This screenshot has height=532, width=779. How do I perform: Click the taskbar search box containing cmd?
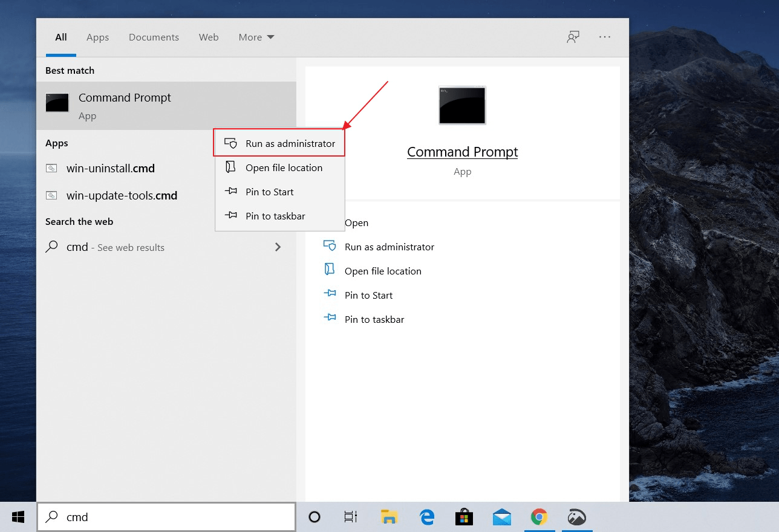point(166,517)
